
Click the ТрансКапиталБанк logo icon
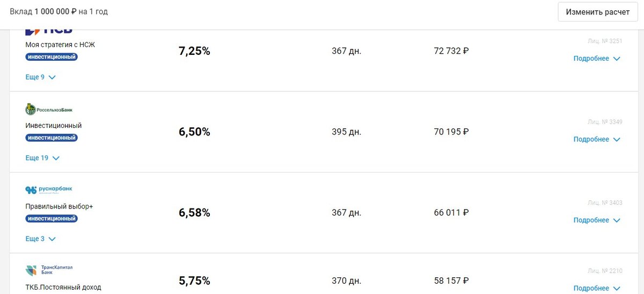pyautogui.click(x=49, y=270)
